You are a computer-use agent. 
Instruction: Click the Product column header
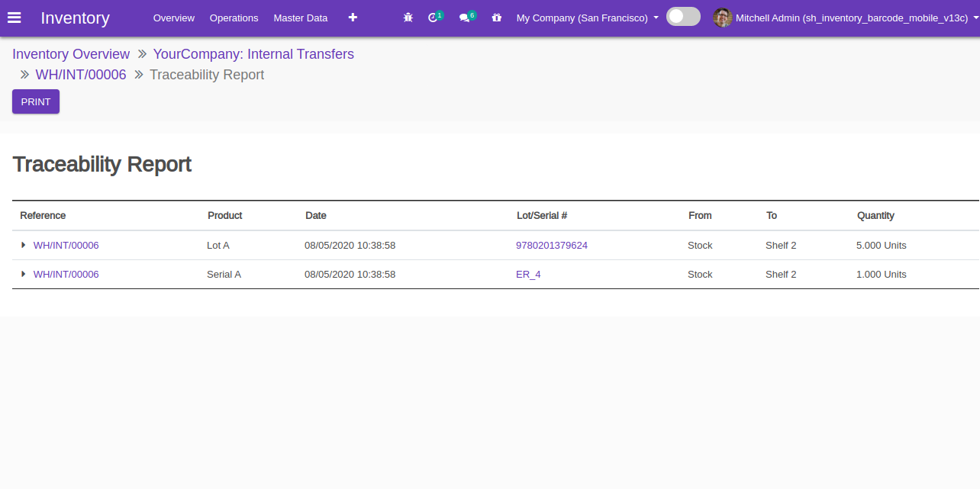(225, 216)
